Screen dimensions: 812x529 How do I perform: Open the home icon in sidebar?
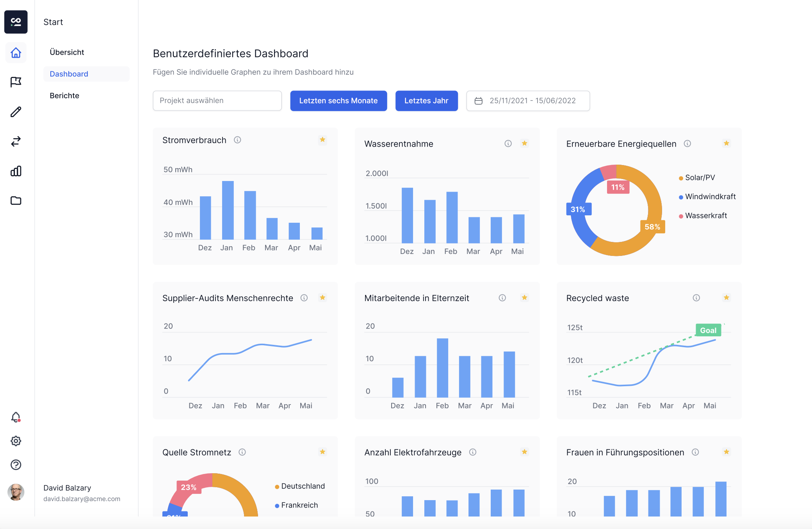click(16, 53)
